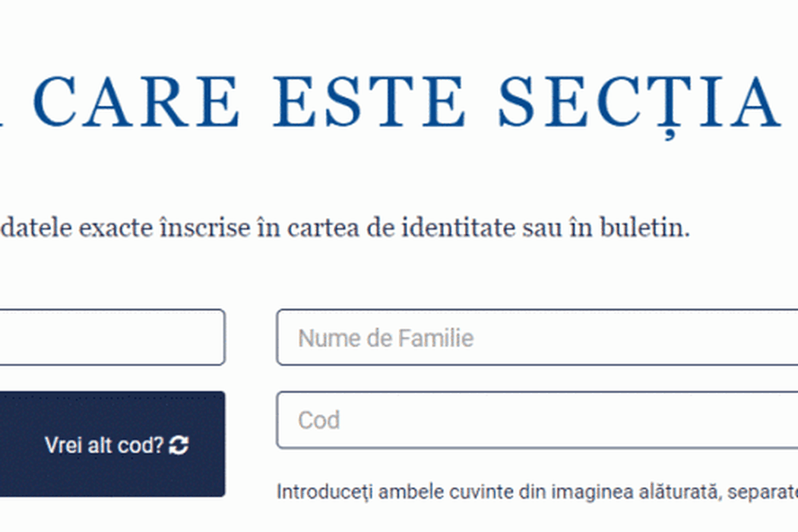798x532 pixels.
Task: Focus the Cod input field
Action: [x=537, y=420]
